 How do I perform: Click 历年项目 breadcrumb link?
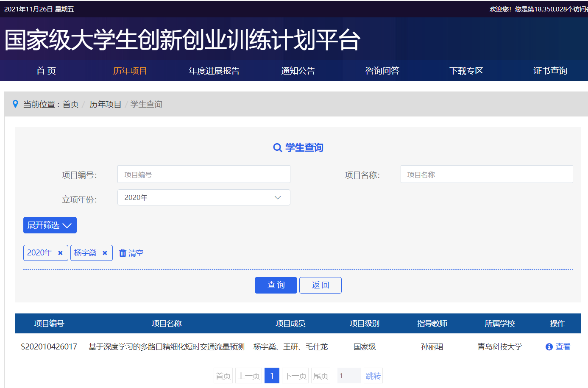(x=105, y=104)
